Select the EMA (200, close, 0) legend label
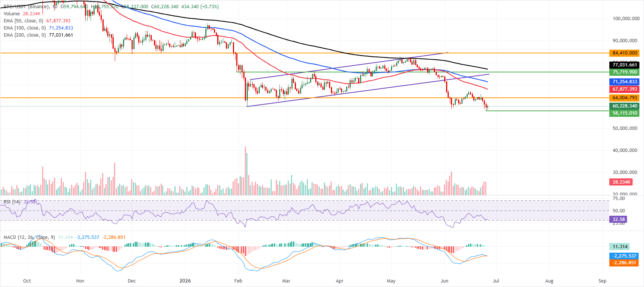Screen dimensions: 644x287 click(x=25, y=35)
